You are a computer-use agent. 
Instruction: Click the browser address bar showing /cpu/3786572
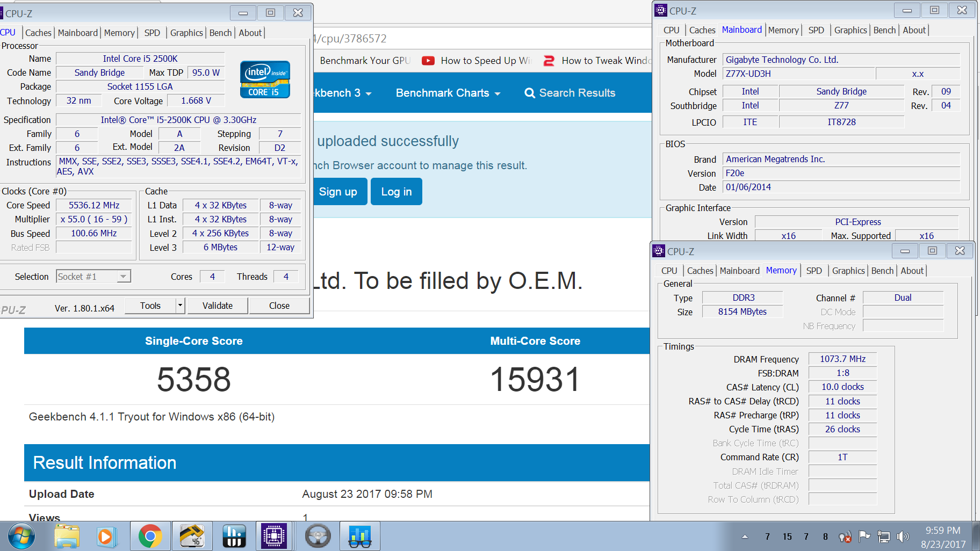[x=481, y=39]
